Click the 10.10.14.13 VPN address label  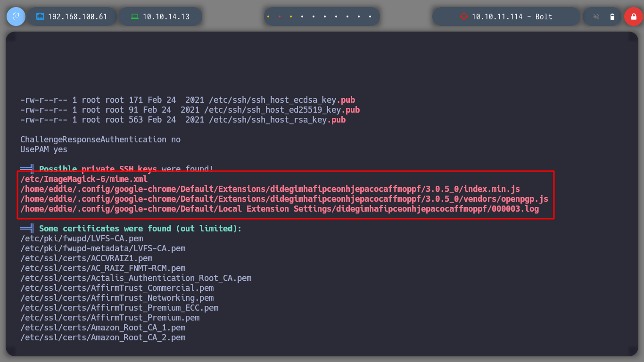pyautogui.click(x=166, y=16)
